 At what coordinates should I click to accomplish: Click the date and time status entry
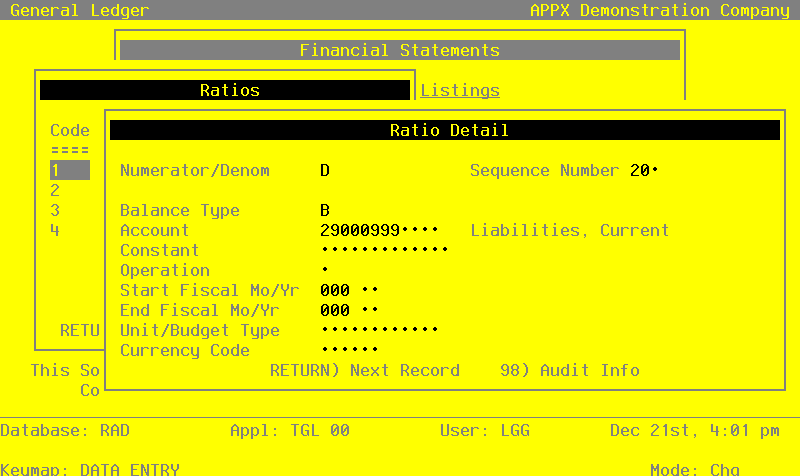tap(695, 431)
